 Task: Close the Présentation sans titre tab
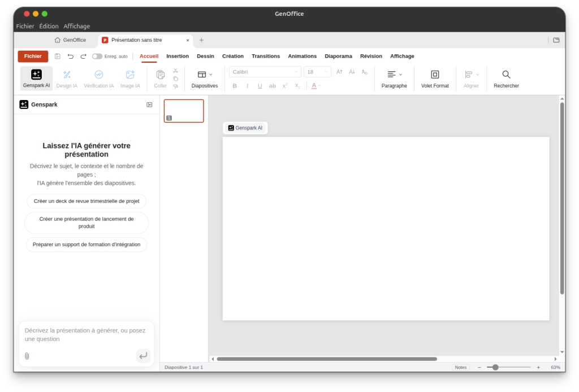coord(188,40)
